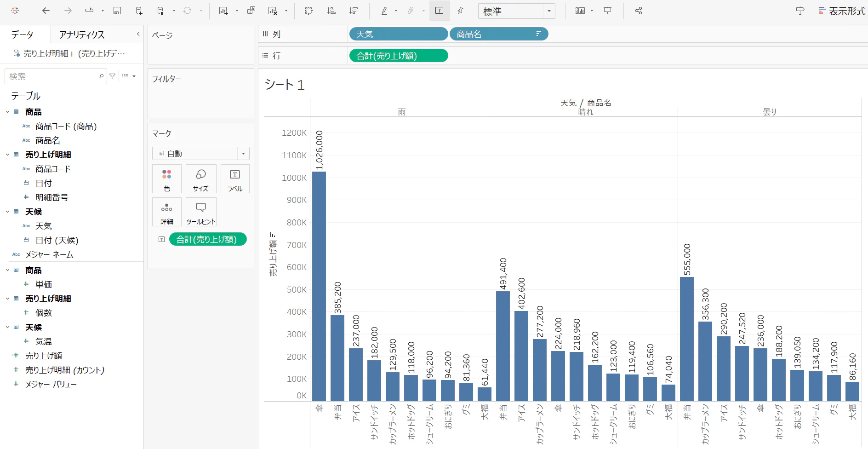Click the data pane grid view icon
The height and width of the screenshot is (449, 868).
pos(125,76)
